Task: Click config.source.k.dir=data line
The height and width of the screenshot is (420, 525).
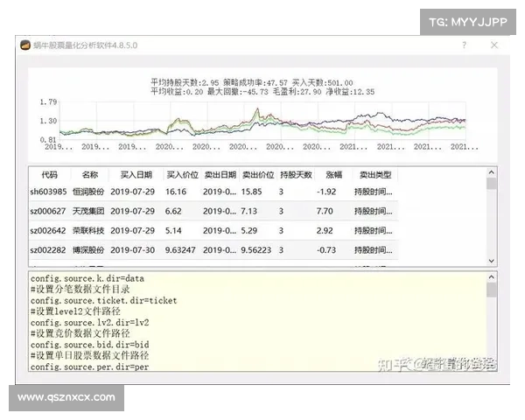Action: (x=87, y=278)
